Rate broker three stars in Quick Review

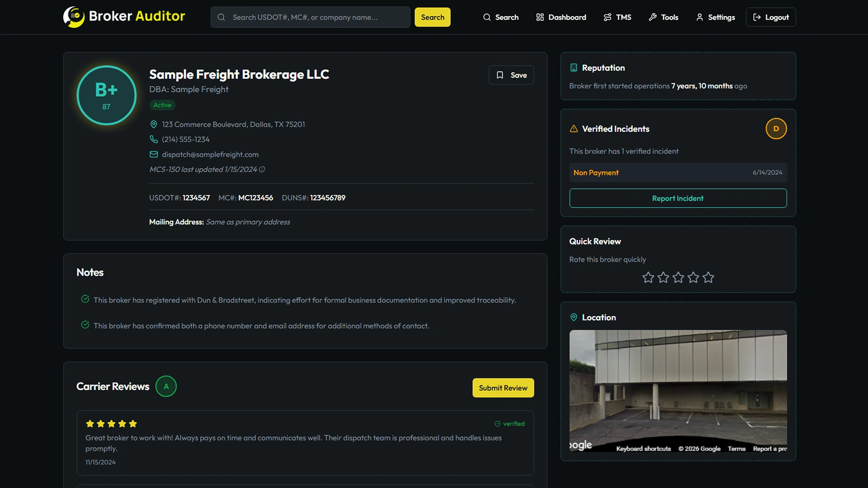678,277
